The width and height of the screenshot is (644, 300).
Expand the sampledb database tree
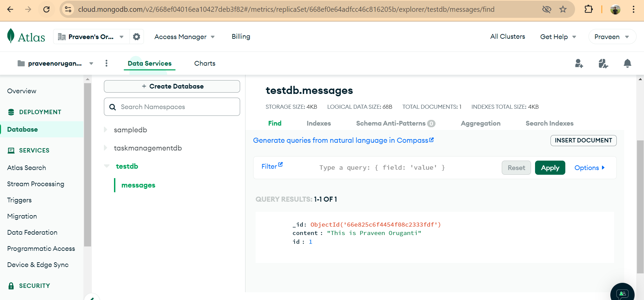click(106, 130)
